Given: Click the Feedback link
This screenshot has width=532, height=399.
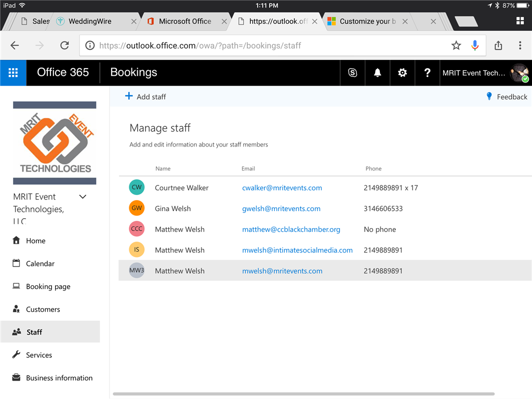Looking at the screenshot, I should 512,97.
